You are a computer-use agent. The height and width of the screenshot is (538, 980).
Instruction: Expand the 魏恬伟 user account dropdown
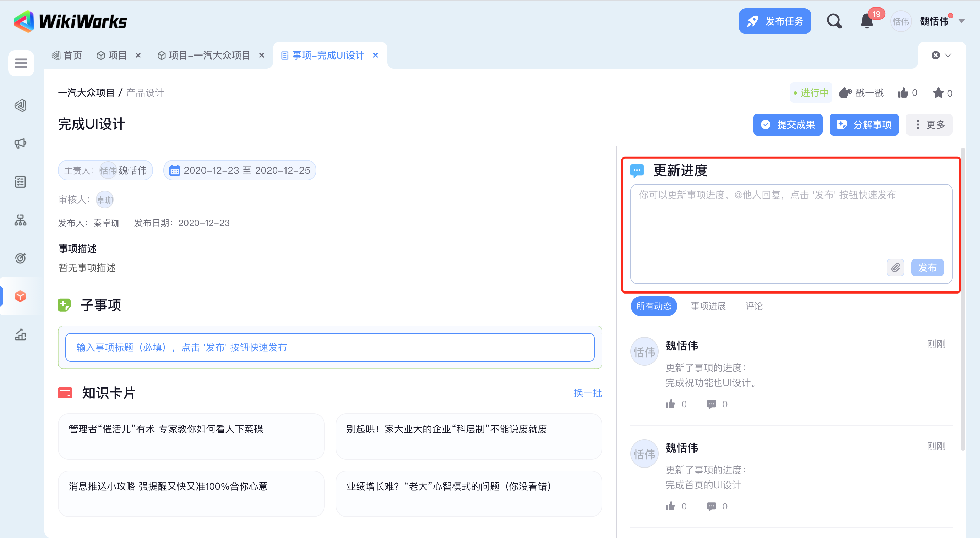point(962,21)
